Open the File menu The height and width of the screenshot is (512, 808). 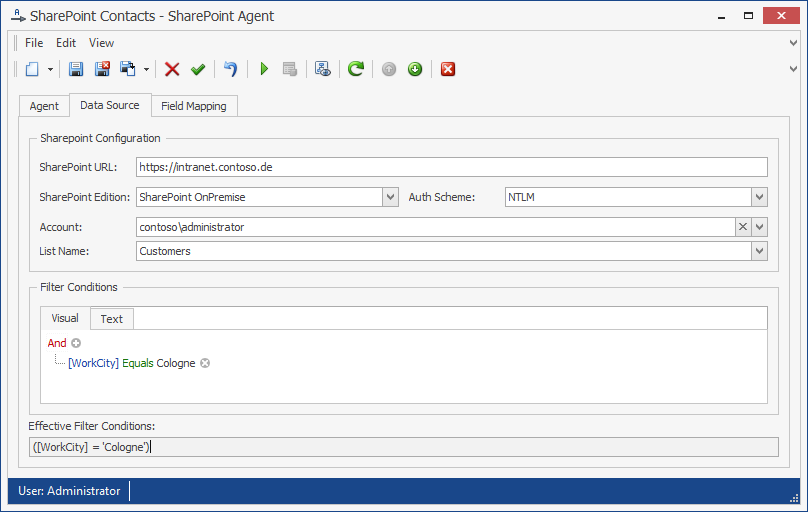point(34,43)
